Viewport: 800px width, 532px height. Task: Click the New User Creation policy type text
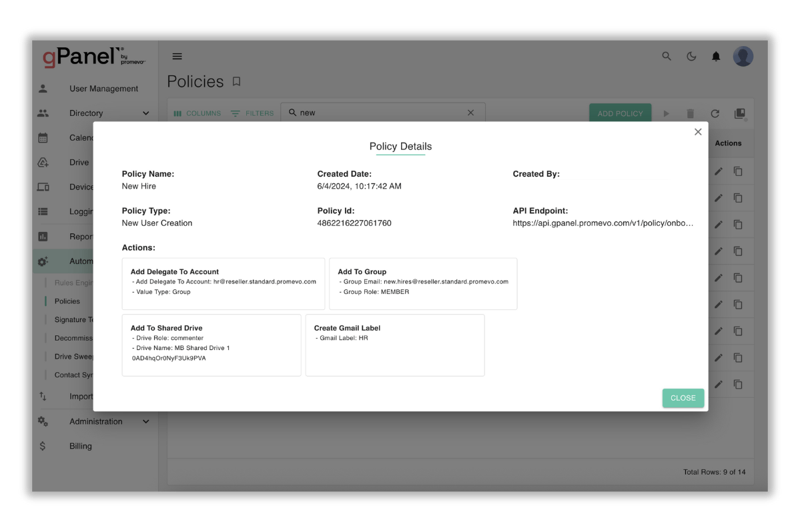click(x=157, y=223)
